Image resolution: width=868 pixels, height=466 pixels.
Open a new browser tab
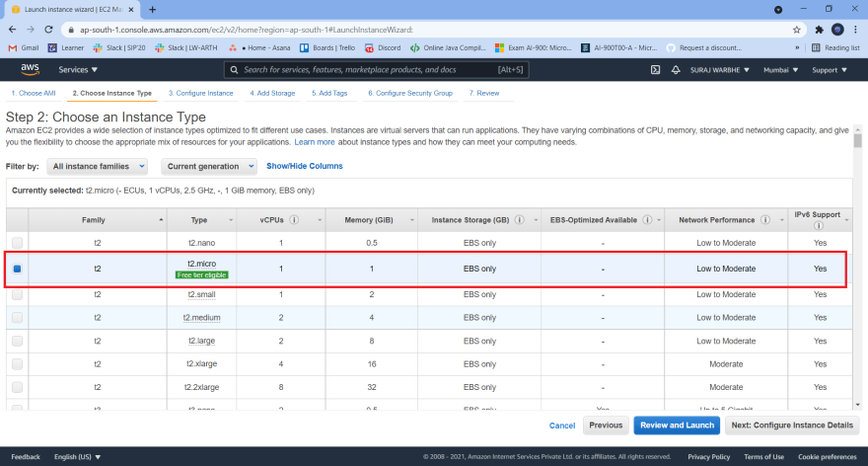(x=152, y=10)
